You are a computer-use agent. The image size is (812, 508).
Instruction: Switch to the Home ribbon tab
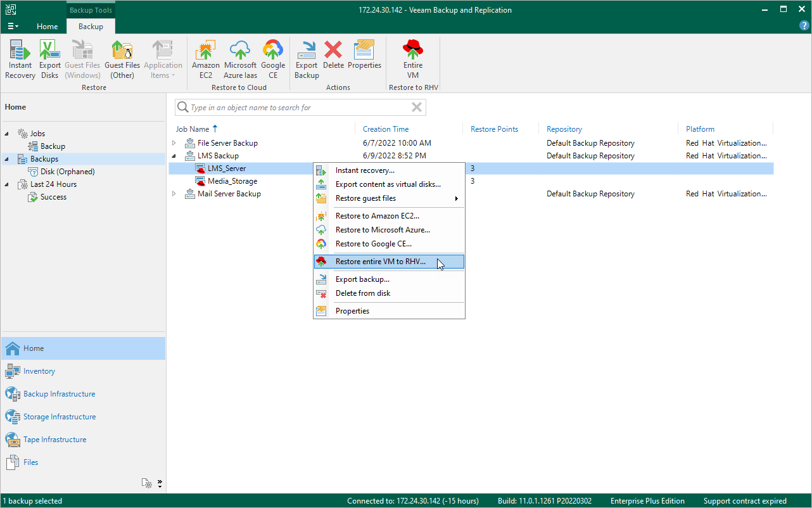point(48,27)
